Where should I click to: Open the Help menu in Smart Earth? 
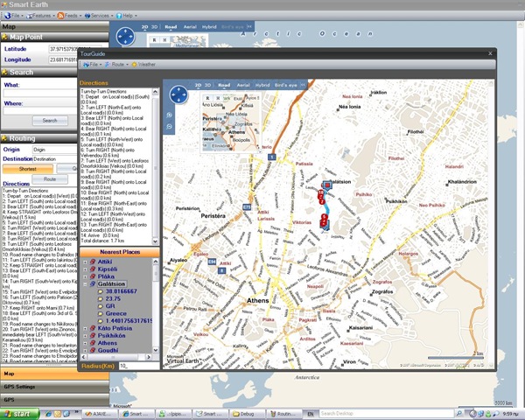pos(126,16)
